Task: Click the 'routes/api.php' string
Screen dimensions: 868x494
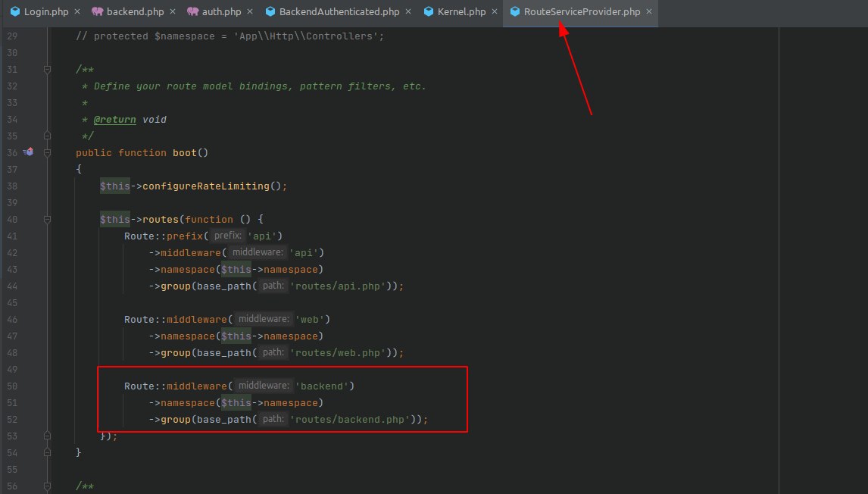Action: (338, 286)
